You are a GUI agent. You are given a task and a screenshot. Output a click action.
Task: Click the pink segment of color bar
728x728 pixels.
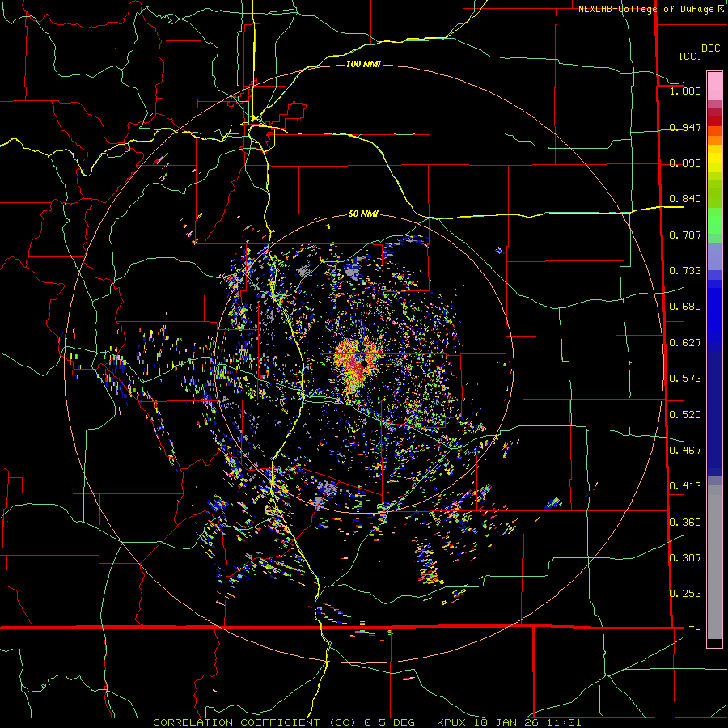click(714, 86)
